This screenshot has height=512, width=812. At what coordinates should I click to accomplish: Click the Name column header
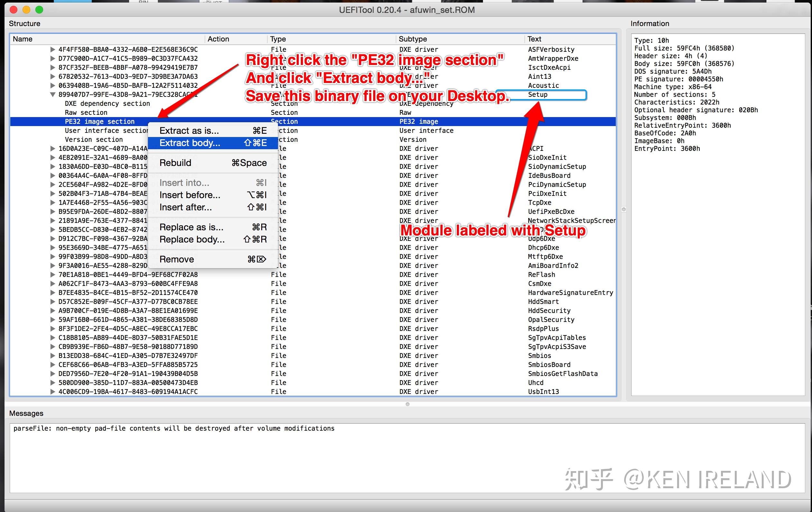coord(22,39)
